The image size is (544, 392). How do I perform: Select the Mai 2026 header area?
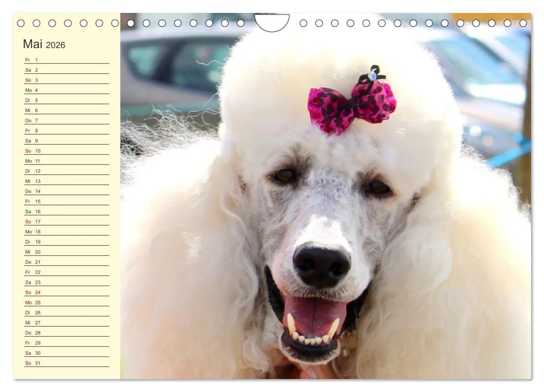pyautogui.click(x=43, y=44)
